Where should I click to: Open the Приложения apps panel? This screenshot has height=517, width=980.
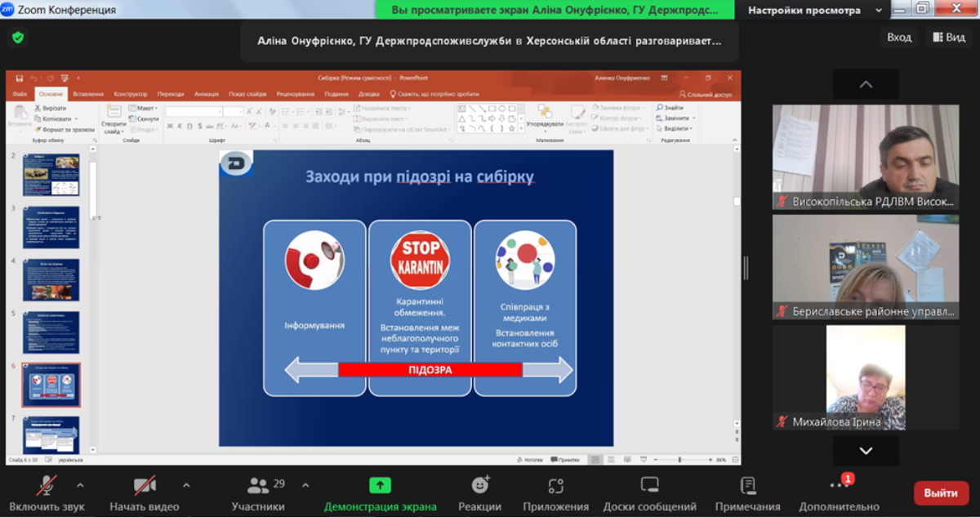point(556,485)
